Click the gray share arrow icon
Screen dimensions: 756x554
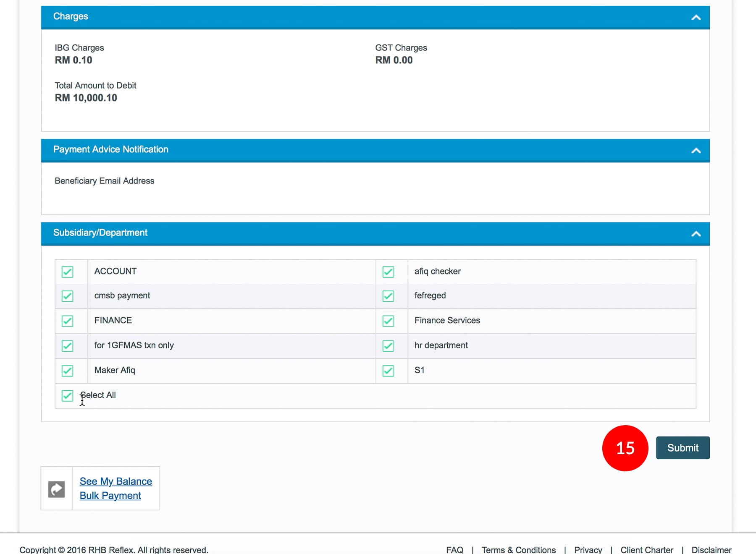tap(56, 489)
